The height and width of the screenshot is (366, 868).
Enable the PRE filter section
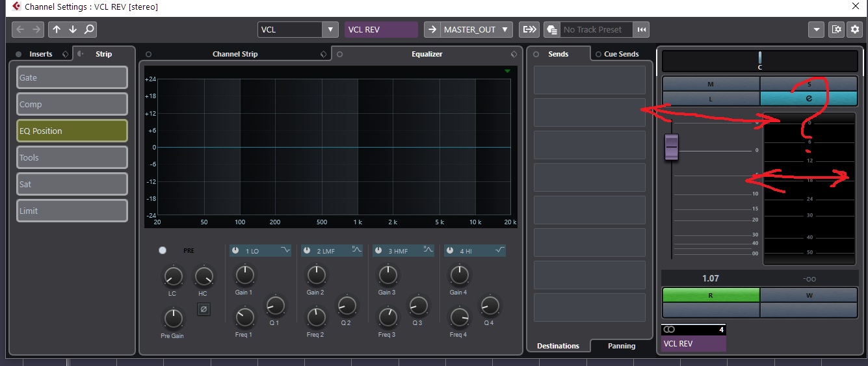[x=163, y=250]
